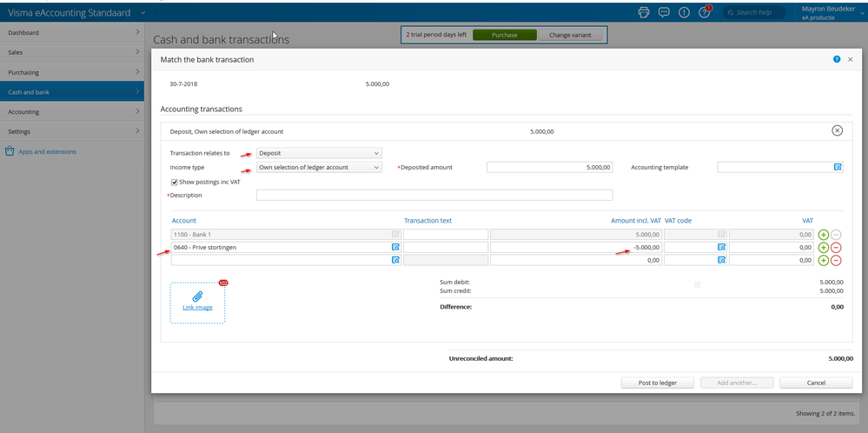
Task: Add row using plus on empty third line
Action: click(823, 260)
